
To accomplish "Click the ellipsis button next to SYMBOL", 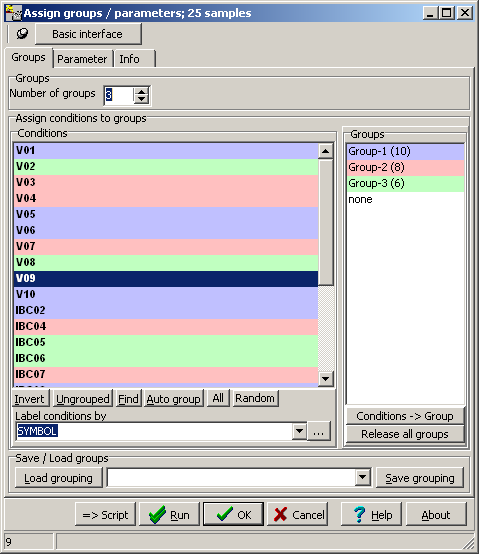I will click(319, 431).
